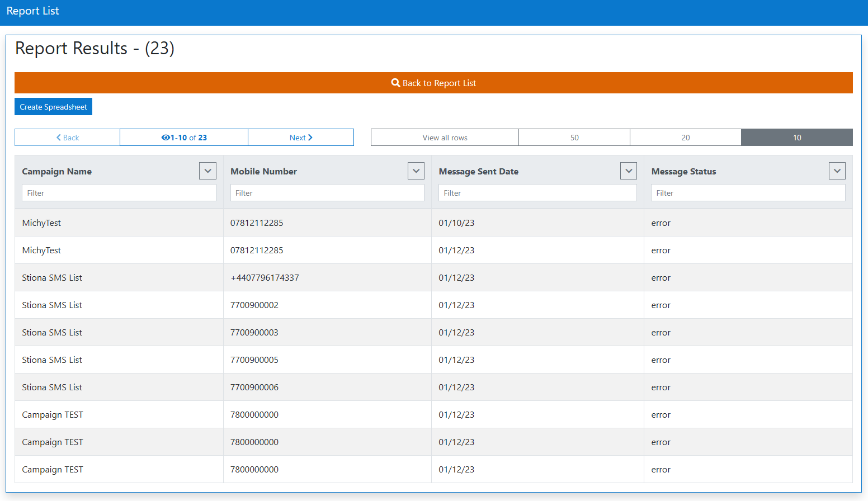Show 20 rows per page
This screenshot has height=501, width=868.
pyautogui.click(x=686, y=138)
